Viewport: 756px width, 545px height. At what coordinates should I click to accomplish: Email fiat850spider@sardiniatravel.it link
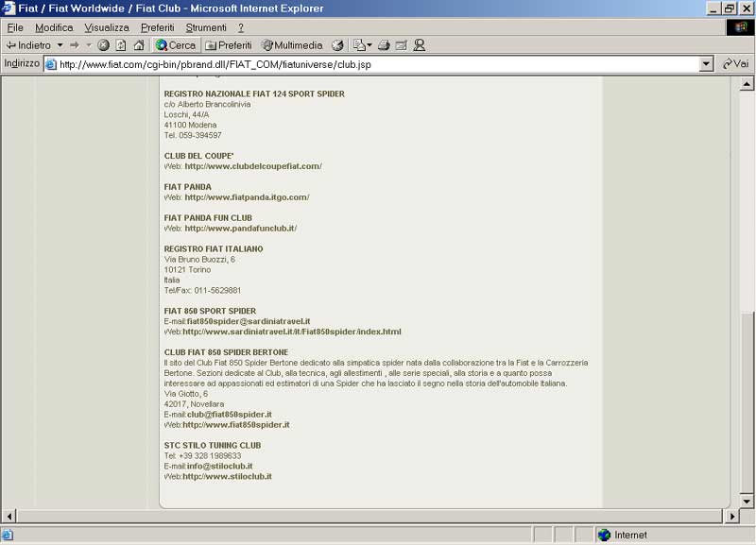249,321
